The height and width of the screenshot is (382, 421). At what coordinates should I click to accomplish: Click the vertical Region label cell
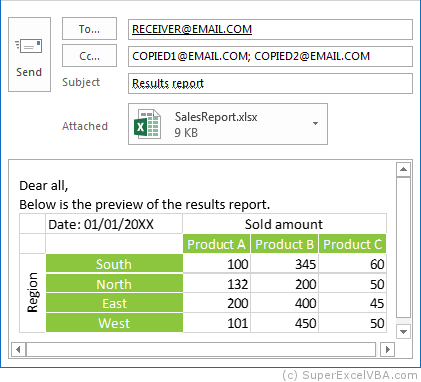click(x=32, y=293)
